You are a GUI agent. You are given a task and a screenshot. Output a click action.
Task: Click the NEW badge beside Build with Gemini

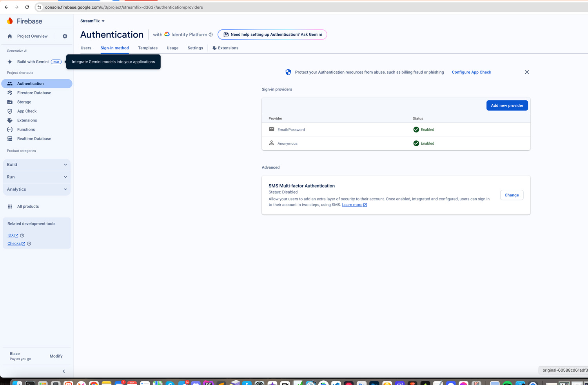tap(56, 62)
